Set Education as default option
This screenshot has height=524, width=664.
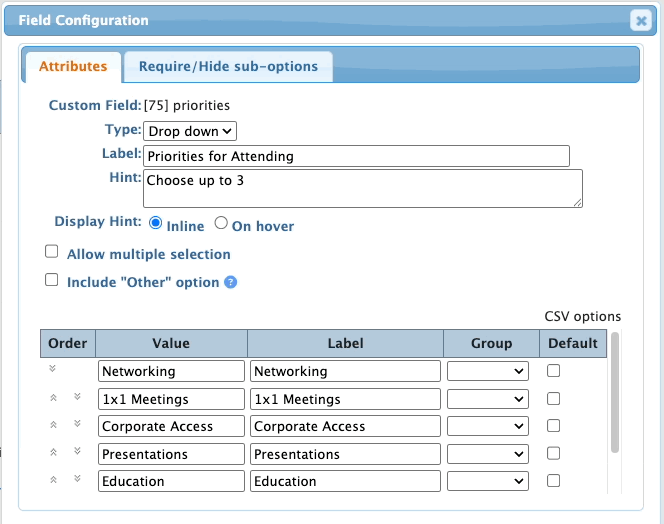[553, 481]
